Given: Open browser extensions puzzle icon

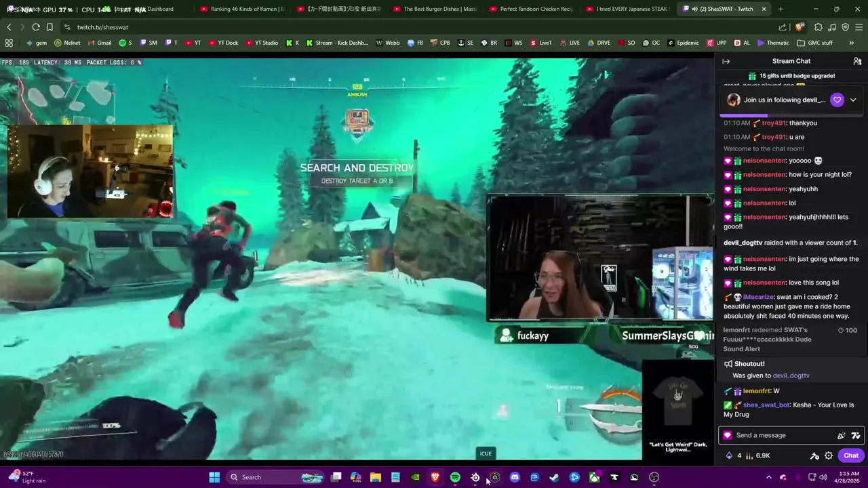Looking at the screenshot, I should click(x=818, y=27).
